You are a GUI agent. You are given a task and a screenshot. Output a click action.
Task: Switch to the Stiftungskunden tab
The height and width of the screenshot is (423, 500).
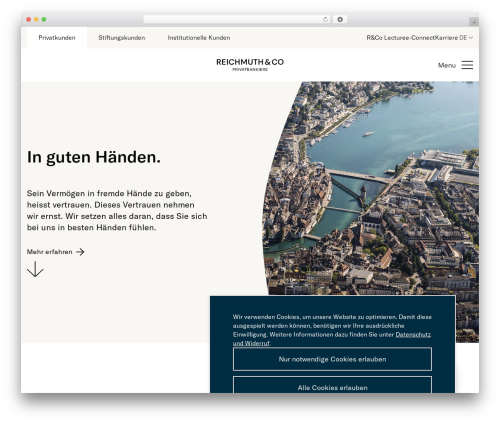[122, 38]
